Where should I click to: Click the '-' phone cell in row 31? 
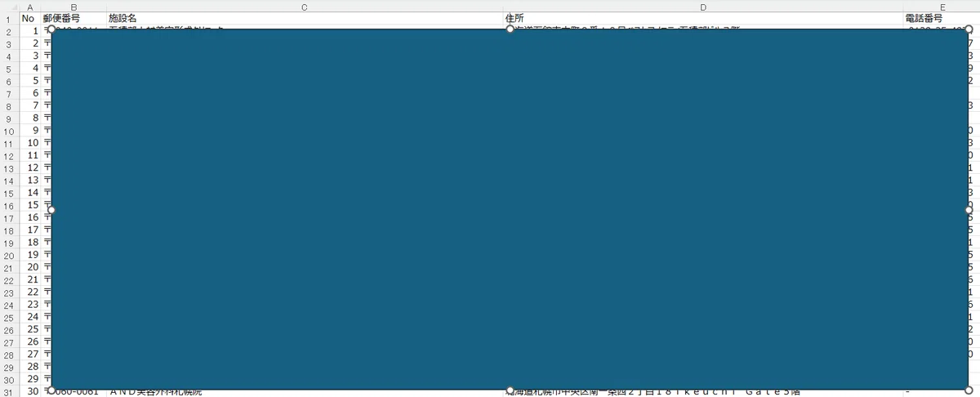942,392
